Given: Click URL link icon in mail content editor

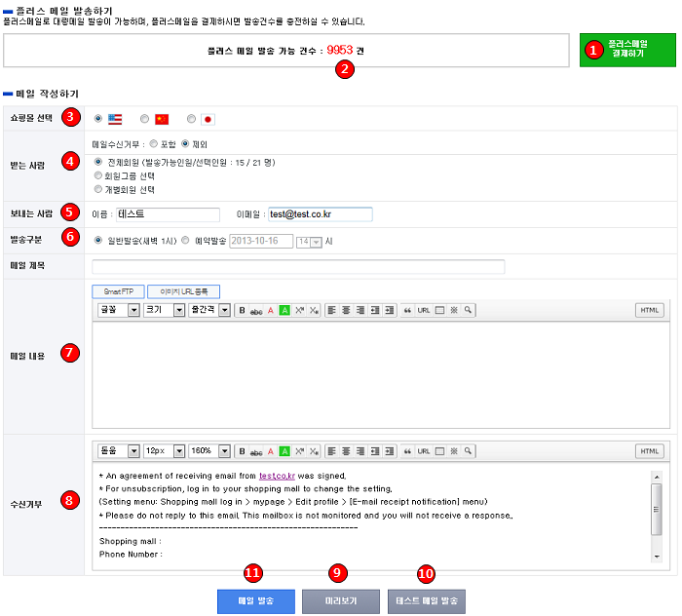Looking at the screenshot, I should 423,310.
